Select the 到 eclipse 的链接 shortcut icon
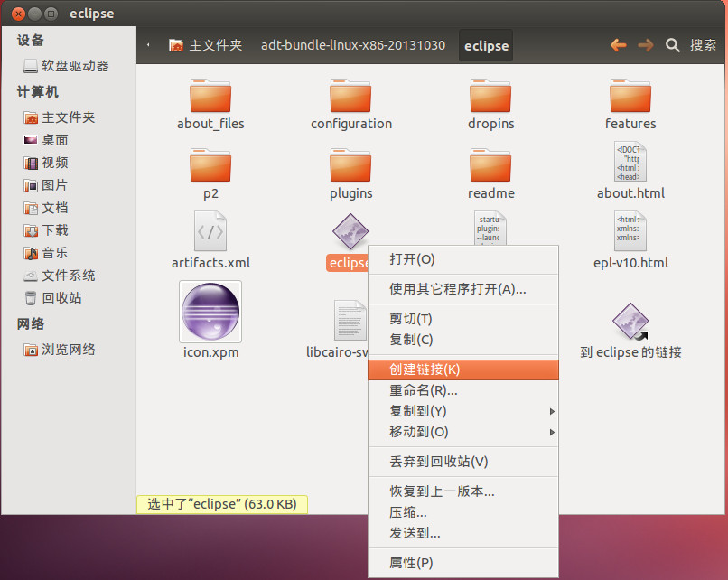 click(x=630, y=321)
